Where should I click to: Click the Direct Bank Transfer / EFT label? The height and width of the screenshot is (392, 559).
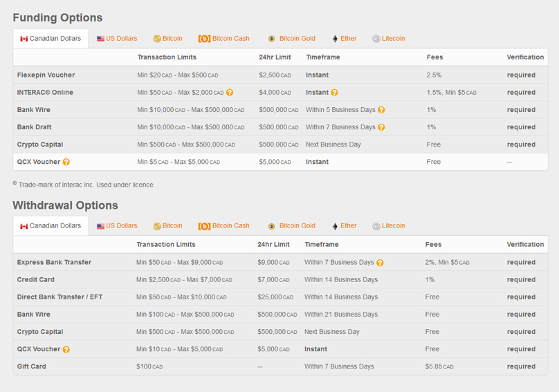click(x=59, y=297)
